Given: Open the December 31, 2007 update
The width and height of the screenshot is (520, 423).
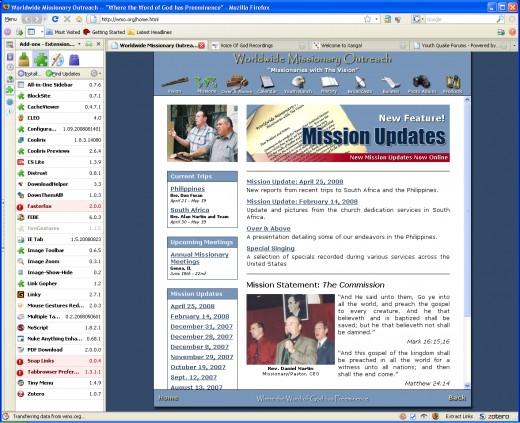Looking at the screenshot, I should pos(202,327).
